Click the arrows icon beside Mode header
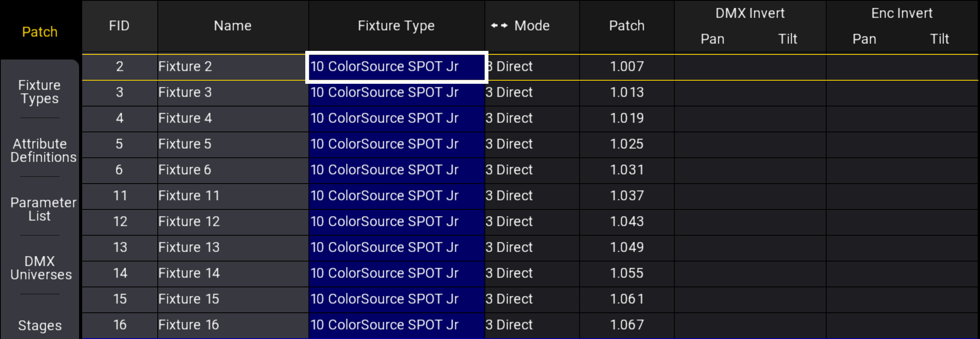Screen dimensions: 980x339 tap(499, 26)
